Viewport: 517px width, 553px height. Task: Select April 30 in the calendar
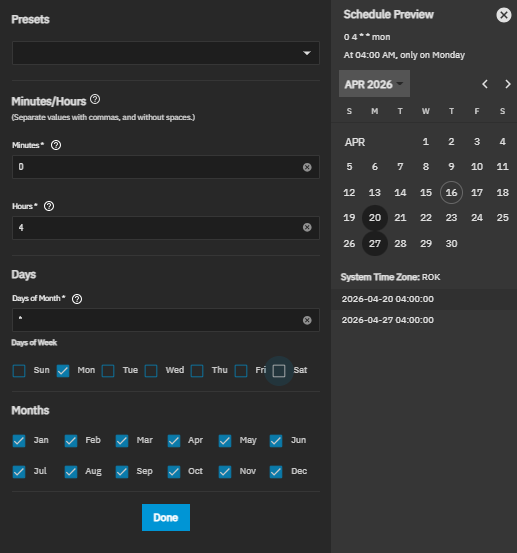(451, 243)
